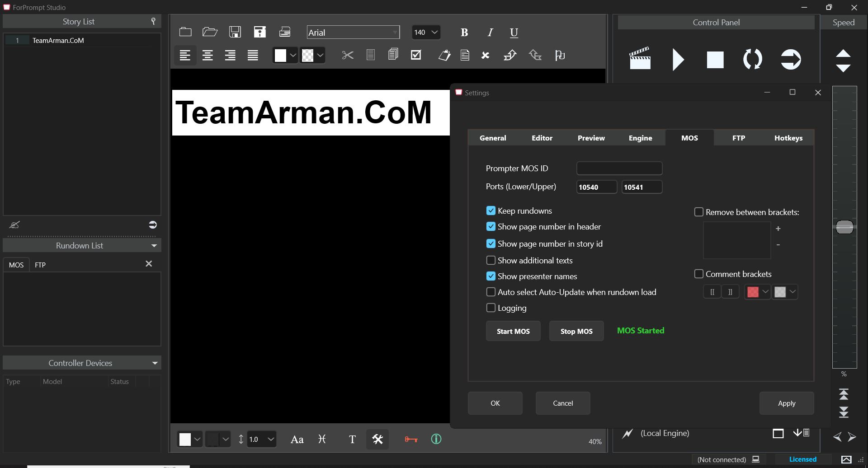
Task: Create a new script file icon
Action: point(185,32)
